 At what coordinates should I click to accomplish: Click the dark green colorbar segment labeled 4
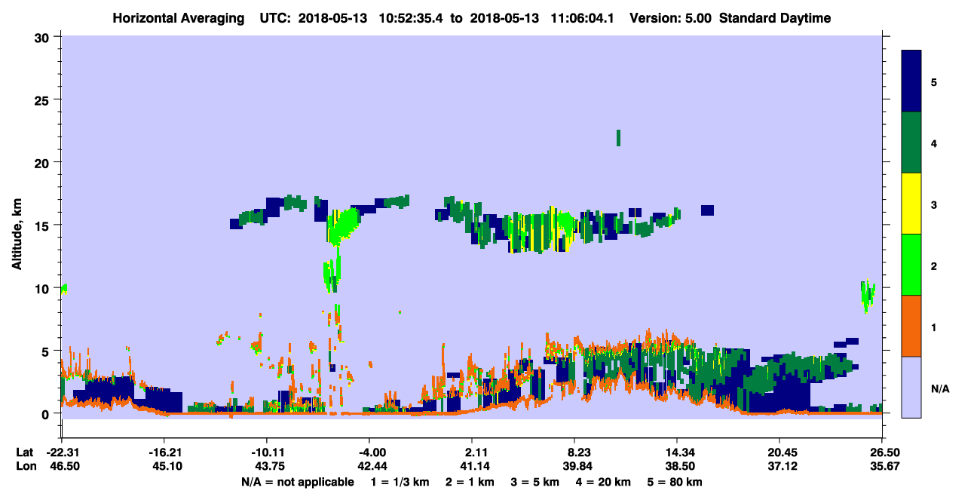point(911,143)
